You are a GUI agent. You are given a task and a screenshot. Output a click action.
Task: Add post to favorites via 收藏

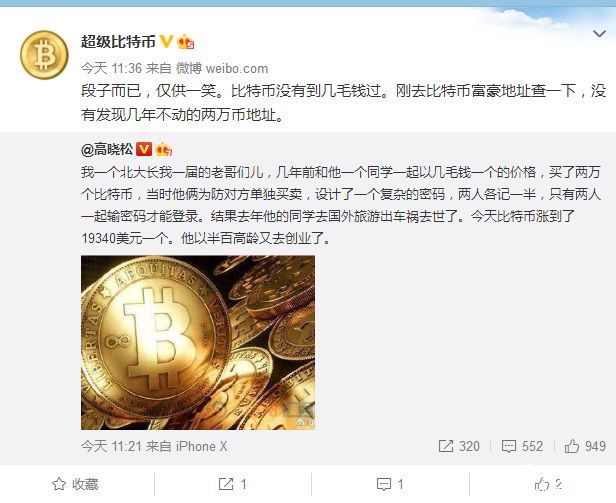(x=75, y=484)
